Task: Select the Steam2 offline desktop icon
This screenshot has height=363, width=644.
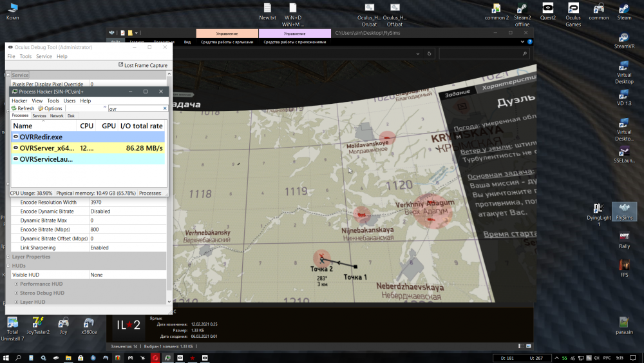Action: (x=522, y=14)
